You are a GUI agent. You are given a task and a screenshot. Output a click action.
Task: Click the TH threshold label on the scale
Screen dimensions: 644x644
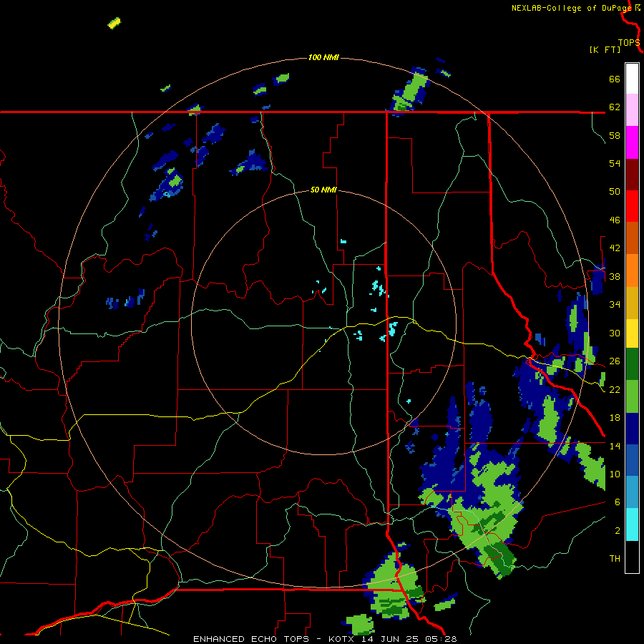[615, 559]
